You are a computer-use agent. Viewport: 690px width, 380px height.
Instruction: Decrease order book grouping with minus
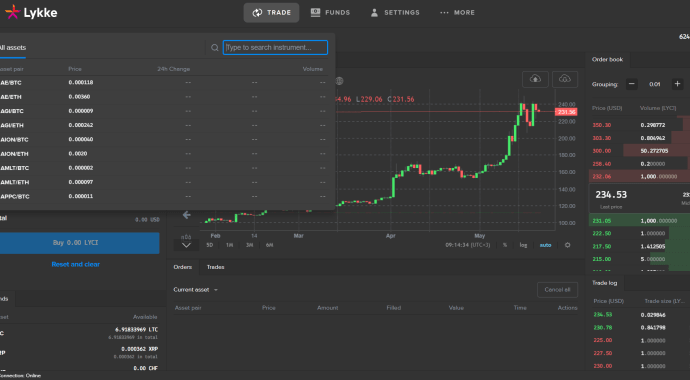point(632,84)
